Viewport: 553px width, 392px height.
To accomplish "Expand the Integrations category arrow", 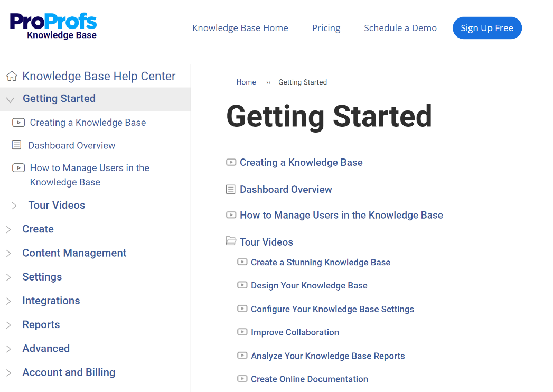I will pyautogui.click(x=8, y=301).
